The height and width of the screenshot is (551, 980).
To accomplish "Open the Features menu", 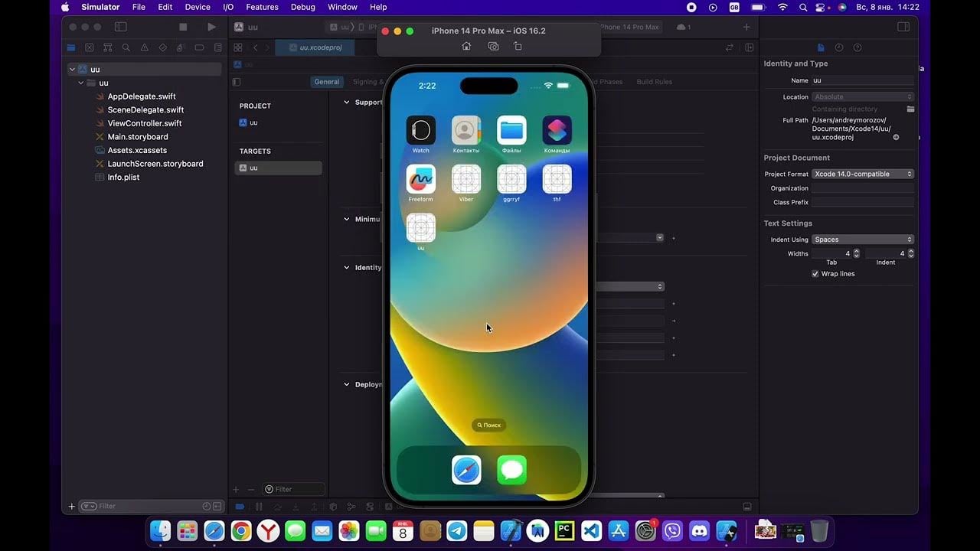I will (x=262, y=7).
